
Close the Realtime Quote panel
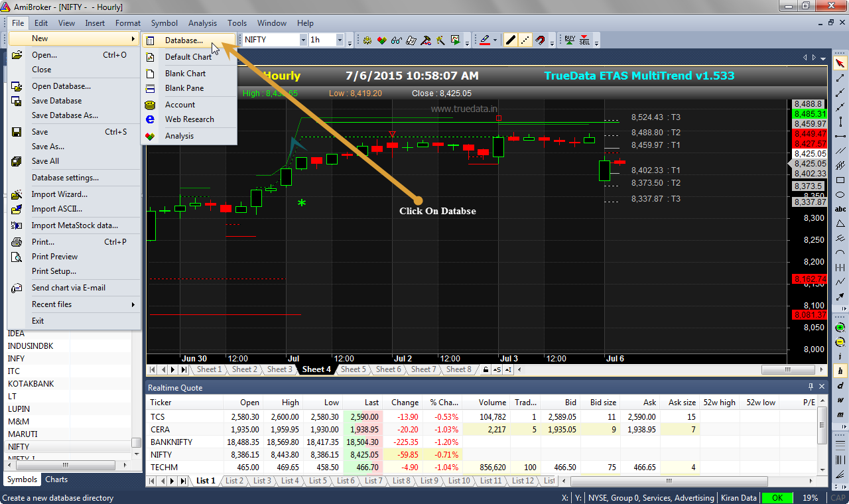[x=822, y=387]
